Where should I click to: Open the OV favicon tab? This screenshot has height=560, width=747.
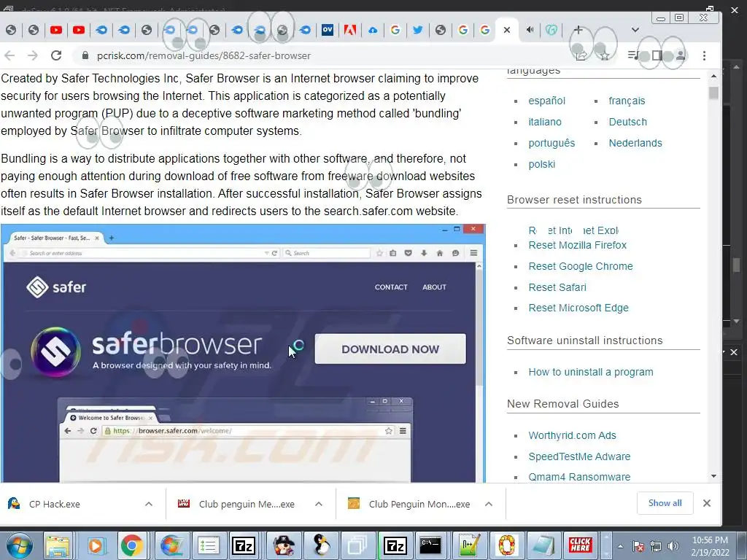click(328, 30)
